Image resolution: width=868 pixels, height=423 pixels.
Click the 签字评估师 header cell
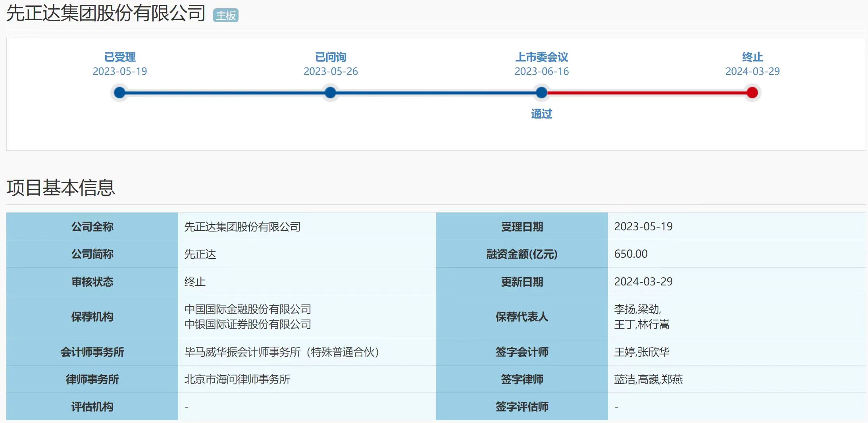tap(522, 406)
